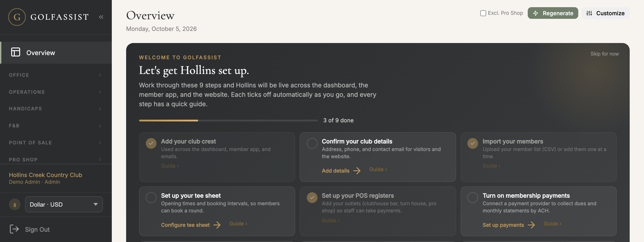Screen dimensions: 644x242
Task: Click Skip for now link
Action: (x=604, y=54)
